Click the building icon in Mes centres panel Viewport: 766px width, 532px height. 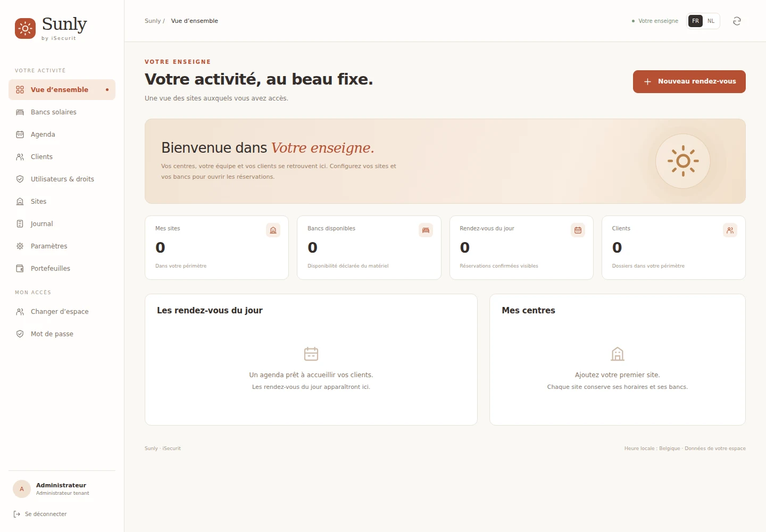[x=618, y=354]
